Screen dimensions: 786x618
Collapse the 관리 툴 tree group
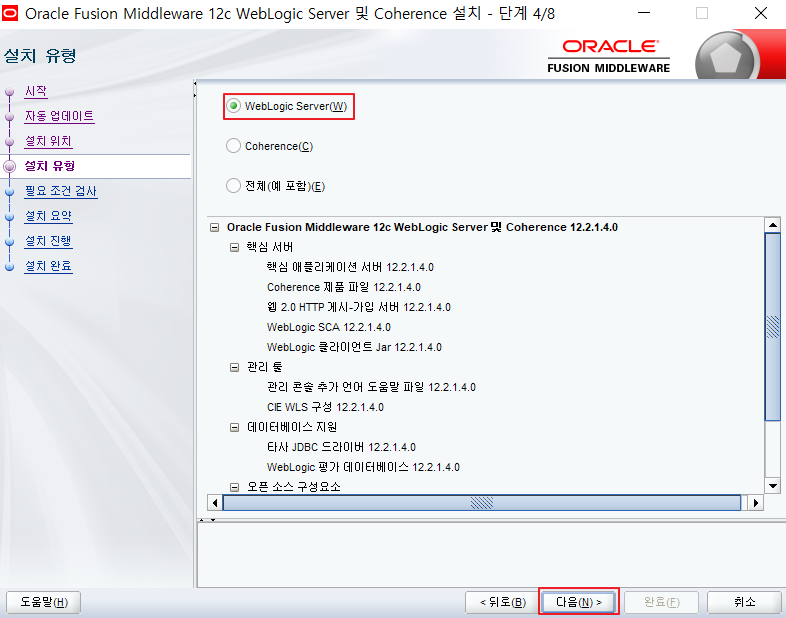click(x=234, y=367)
